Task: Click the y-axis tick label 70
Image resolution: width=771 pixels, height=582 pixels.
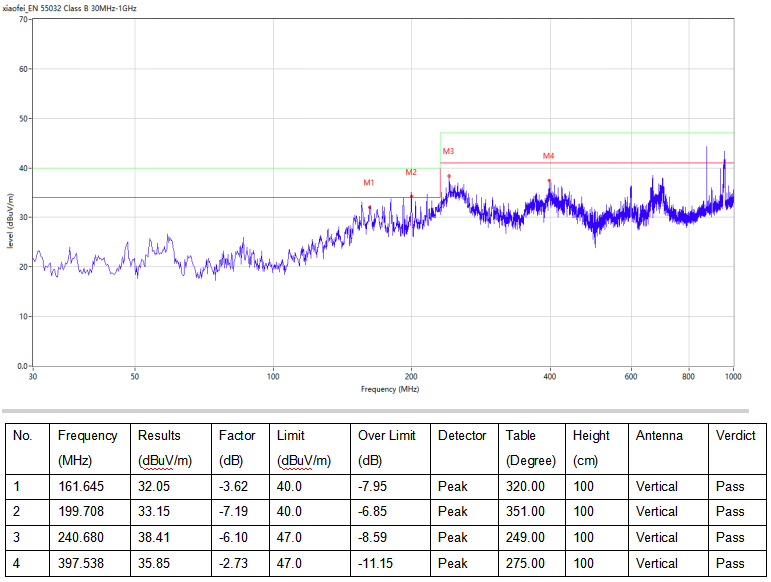Action: point(23,20)
